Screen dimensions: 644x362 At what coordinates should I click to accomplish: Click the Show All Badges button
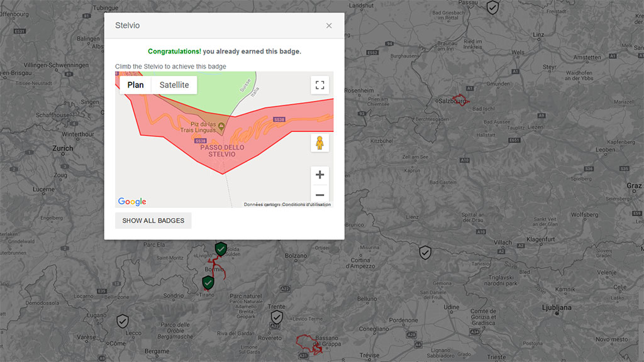153,221
